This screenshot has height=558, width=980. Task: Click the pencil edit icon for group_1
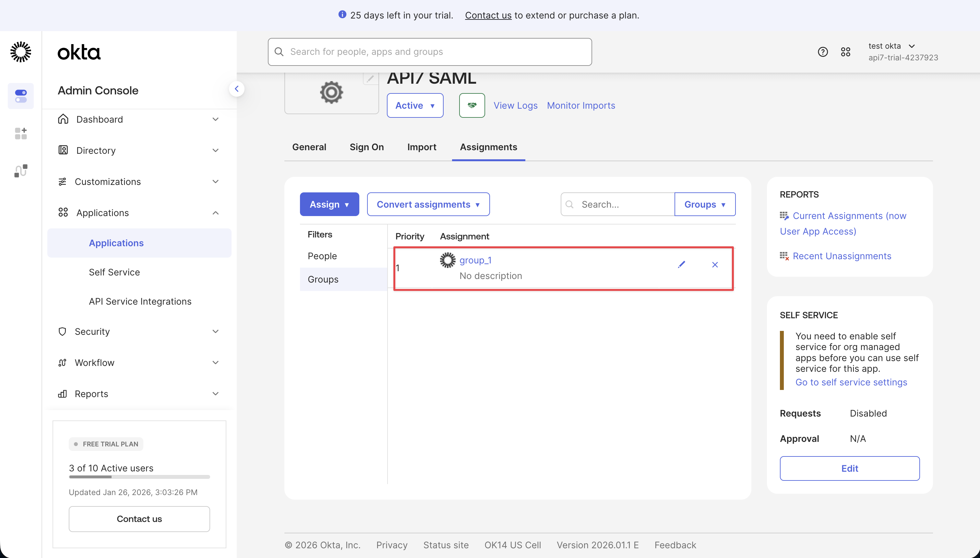681,264
